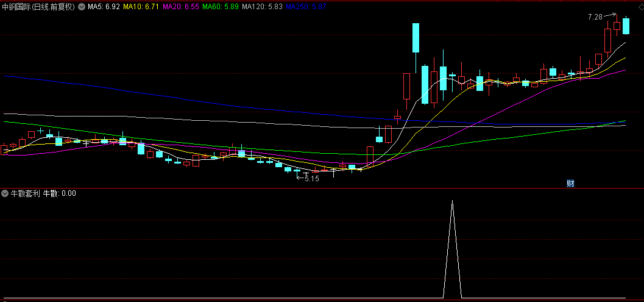The width and height of the screenshot is (644, 302).
Task: Open the main chart indicator settings dropdown
Action: 81,7
